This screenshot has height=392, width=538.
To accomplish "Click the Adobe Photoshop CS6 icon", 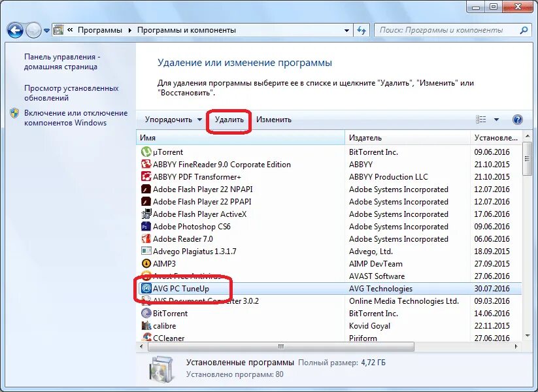I will 146,226.
